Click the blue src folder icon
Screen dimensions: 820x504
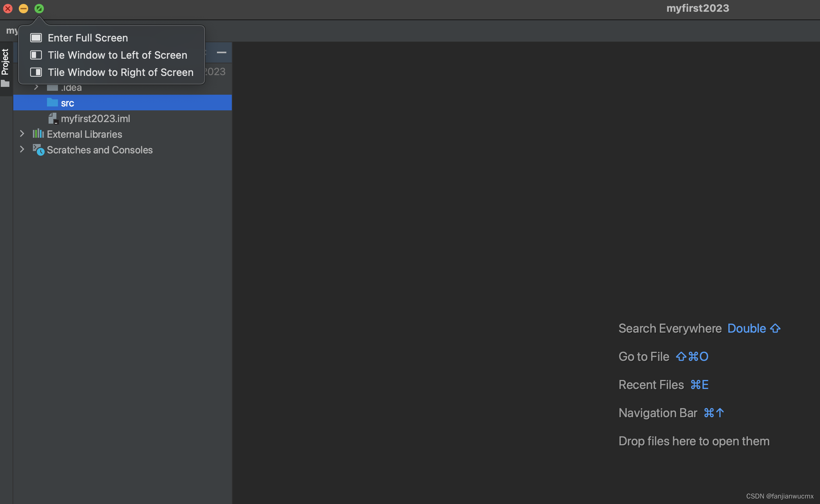(x=52, y=103)
